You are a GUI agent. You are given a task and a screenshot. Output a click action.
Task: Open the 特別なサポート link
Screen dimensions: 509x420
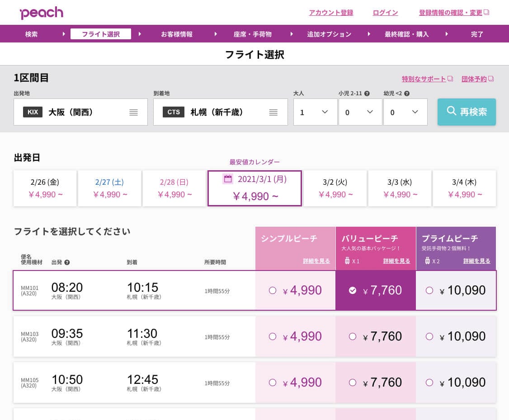tap(424, 79)
